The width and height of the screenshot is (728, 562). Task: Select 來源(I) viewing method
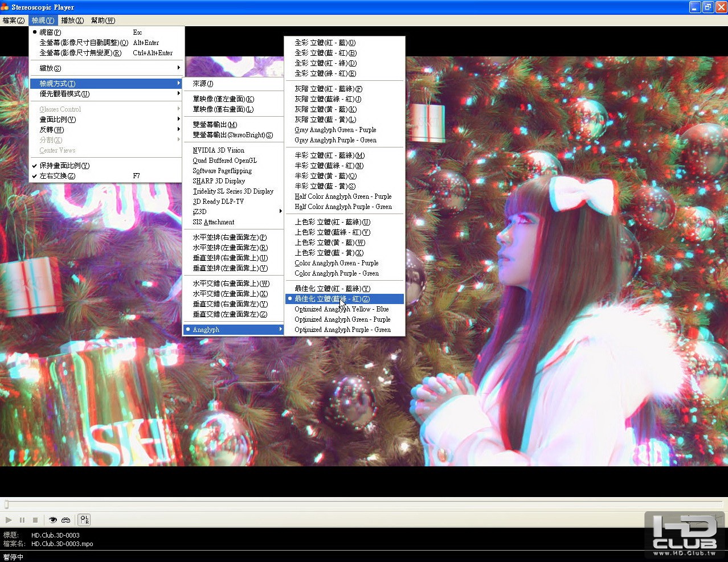(234, 84)
